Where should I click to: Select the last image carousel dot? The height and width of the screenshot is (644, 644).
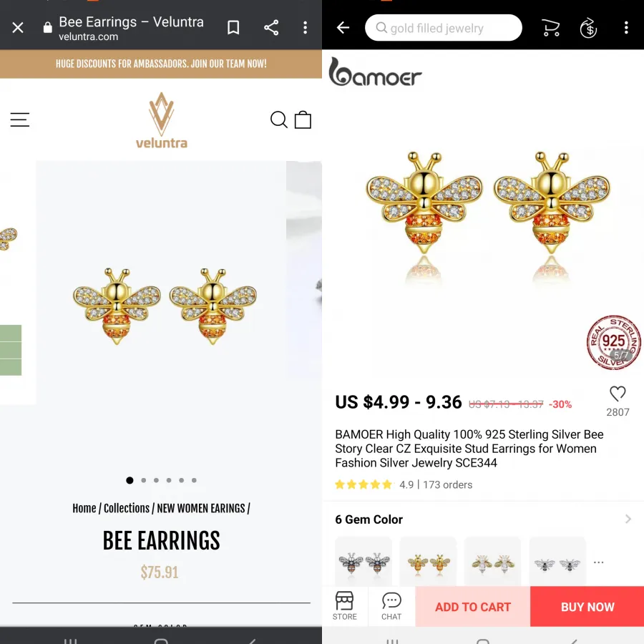point(194,480)
